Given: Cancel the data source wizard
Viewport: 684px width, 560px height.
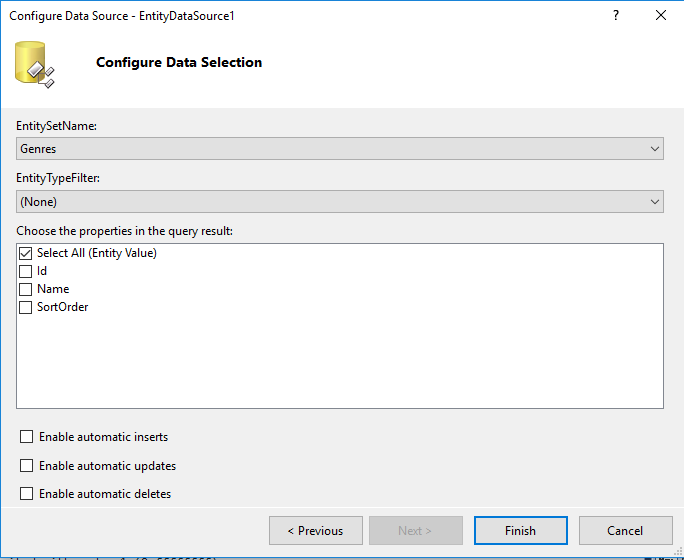Looking at the screenshot, I should [625, 531].
